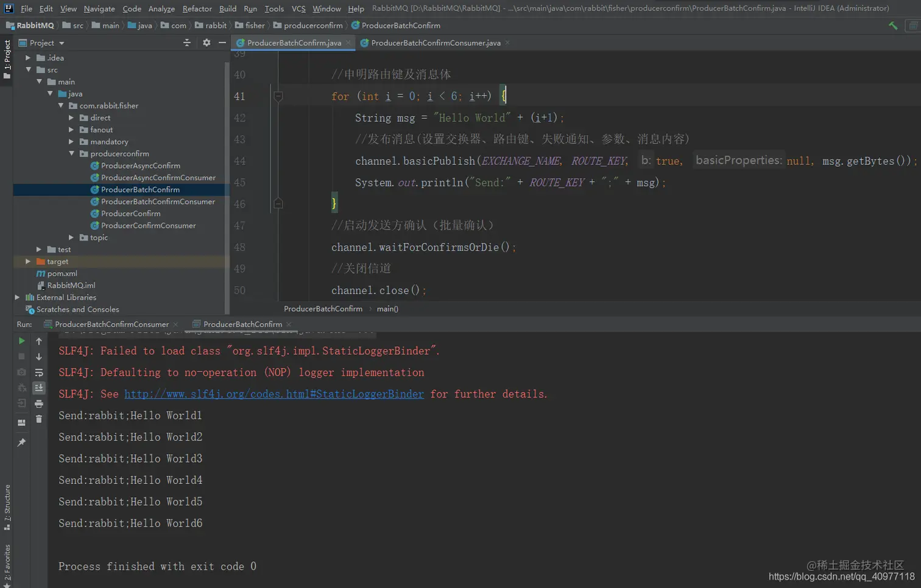The image size is (921, 588).
Task: Click the stop process square icon
Action: (x=21, y=357)
